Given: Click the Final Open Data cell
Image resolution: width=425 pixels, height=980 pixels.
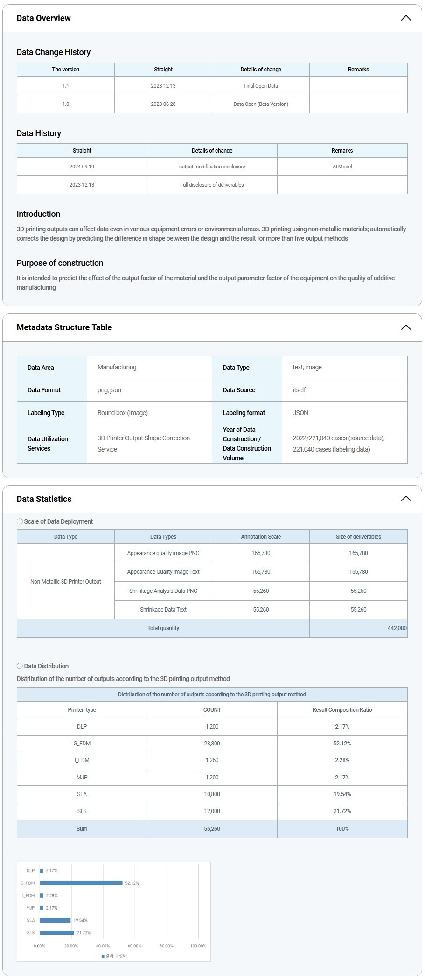Looking at the screenshot, I should [260, 86].
